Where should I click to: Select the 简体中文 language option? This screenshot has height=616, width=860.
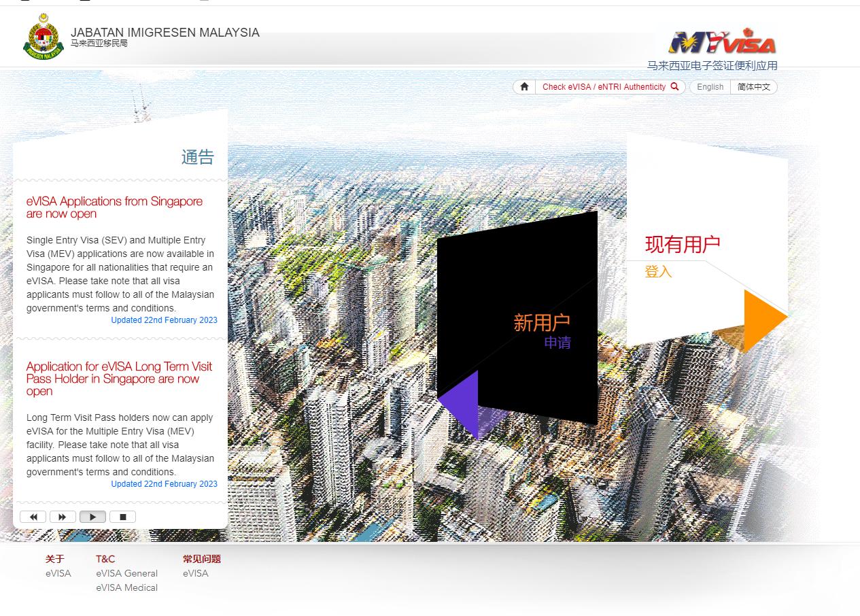coord(753,86)
